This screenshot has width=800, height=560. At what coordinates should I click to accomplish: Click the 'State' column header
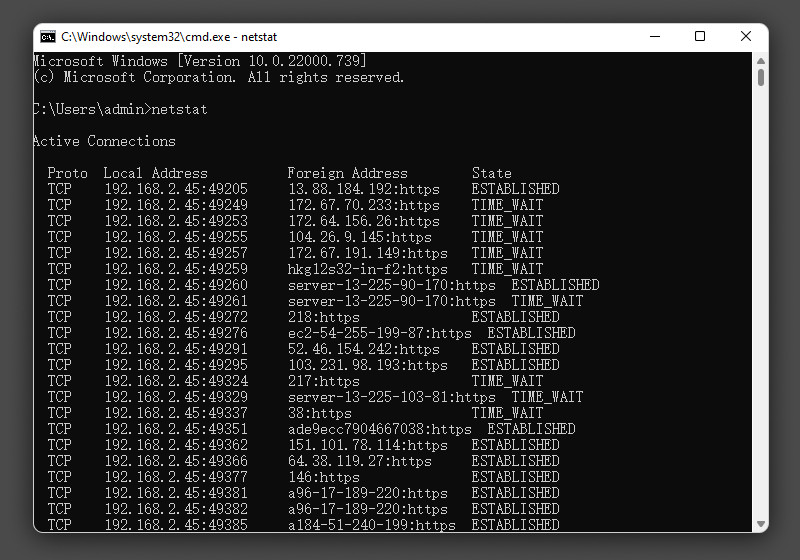coord(492,173)
